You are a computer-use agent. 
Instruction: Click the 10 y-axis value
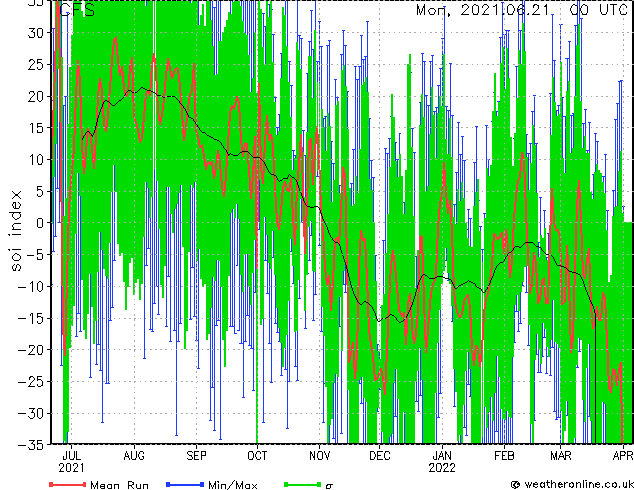pos(36,160)
